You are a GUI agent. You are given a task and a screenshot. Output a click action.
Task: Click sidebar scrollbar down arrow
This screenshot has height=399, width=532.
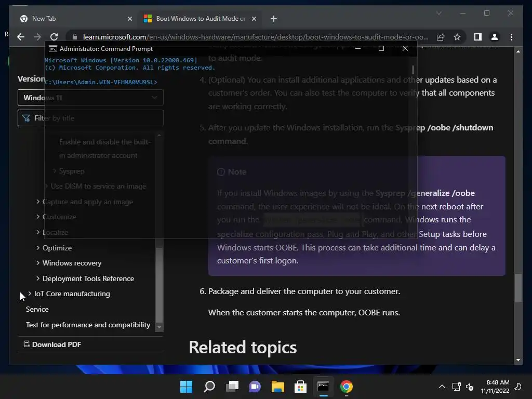coord(159,327)
